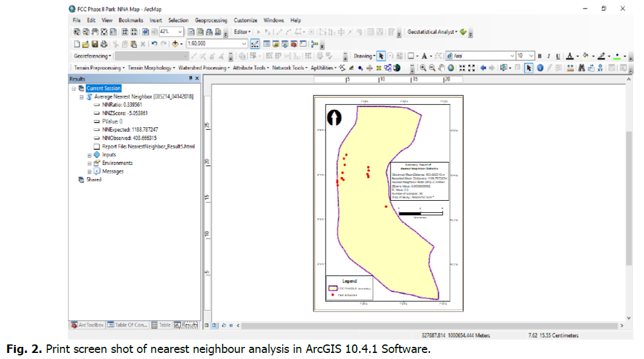The height and width of the screenshot is (359, 644).
Task: Switch to the ArcToolbox tab
Action: [88, 325]
